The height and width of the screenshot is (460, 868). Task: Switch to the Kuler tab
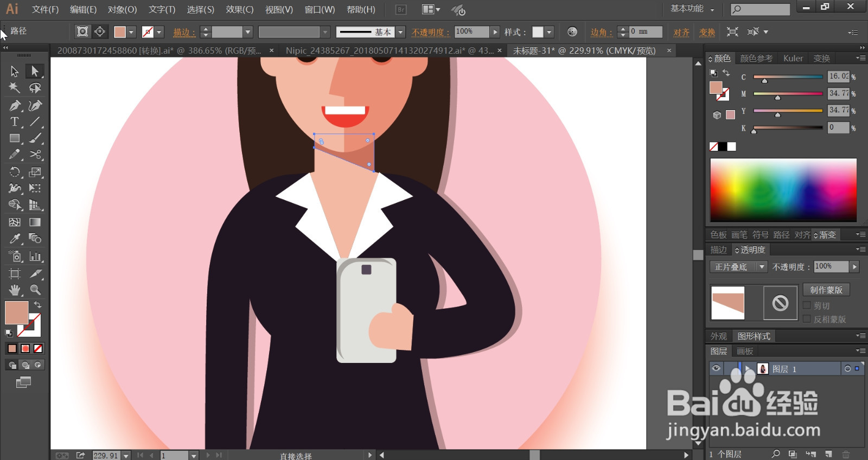pyautogui.click(x=793, y=58)
